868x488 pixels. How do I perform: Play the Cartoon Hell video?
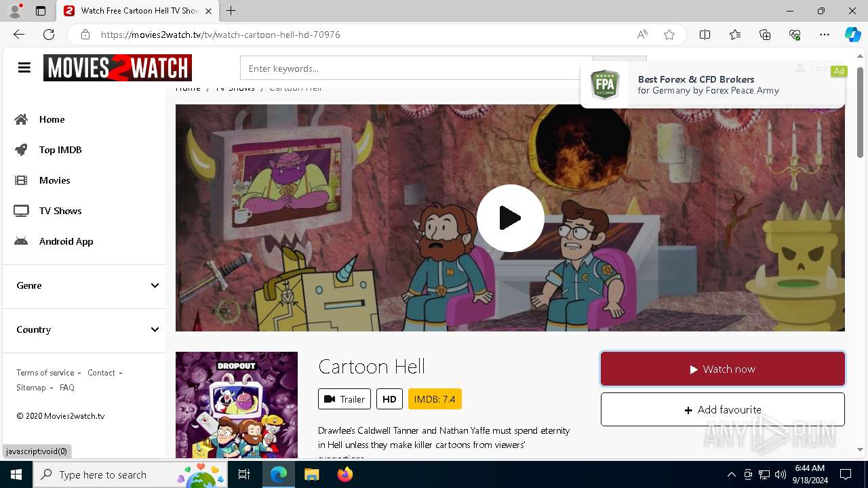(510, 218)
